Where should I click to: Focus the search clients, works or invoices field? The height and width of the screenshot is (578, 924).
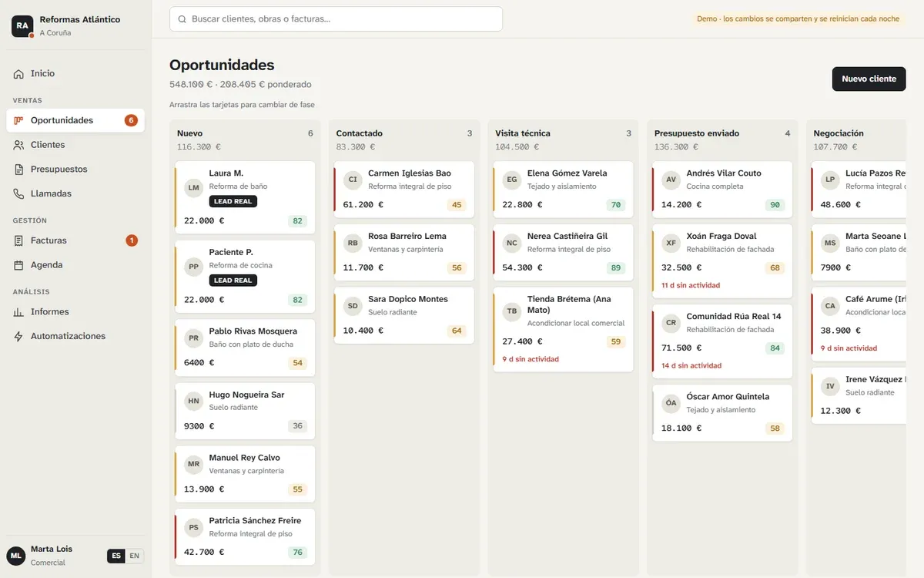tap(336, 19)
